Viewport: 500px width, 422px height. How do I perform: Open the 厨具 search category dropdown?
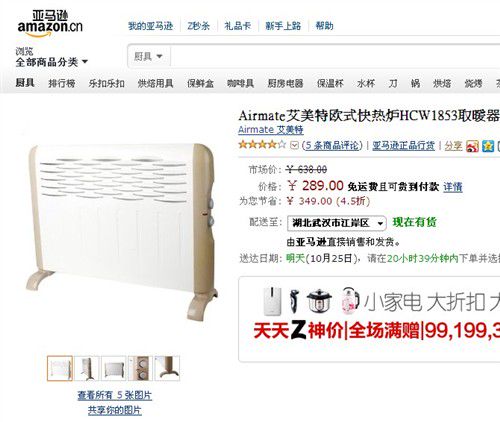tap(148, 56)
